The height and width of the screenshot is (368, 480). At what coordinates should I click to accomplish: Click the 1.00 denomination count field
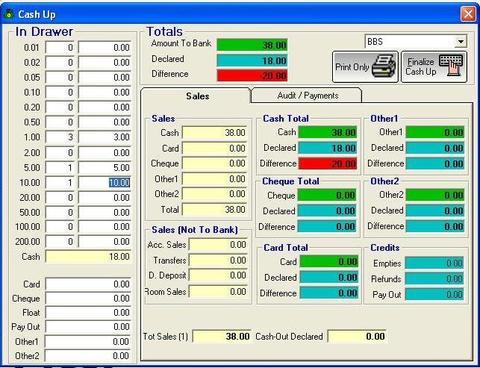tap(60, 137)
